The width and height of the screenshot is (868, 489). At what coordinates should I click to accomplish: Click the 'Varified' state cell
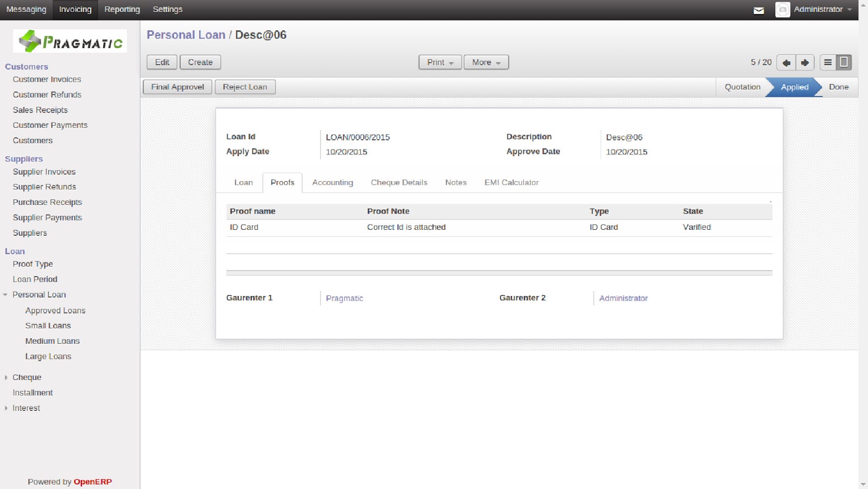coord(697,227)
